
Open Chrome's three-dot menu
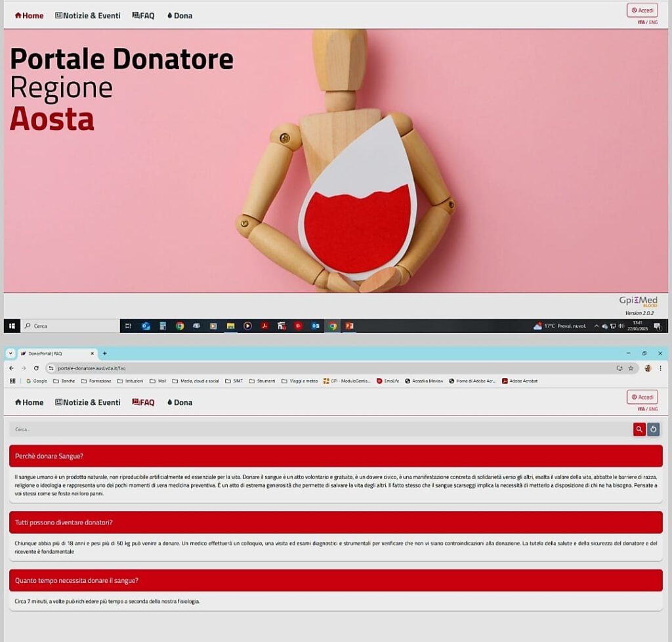pos(660,368)
